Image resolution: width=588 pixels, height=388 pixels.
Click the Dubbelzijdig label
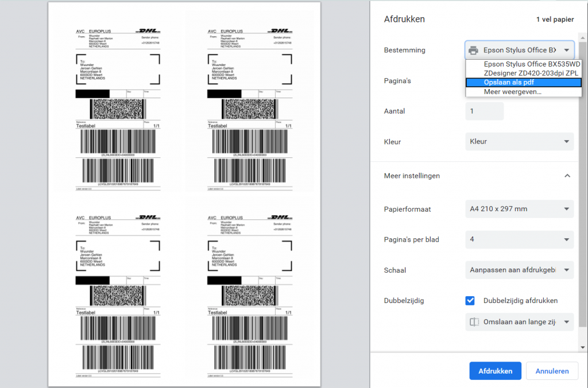pos(404,301)
